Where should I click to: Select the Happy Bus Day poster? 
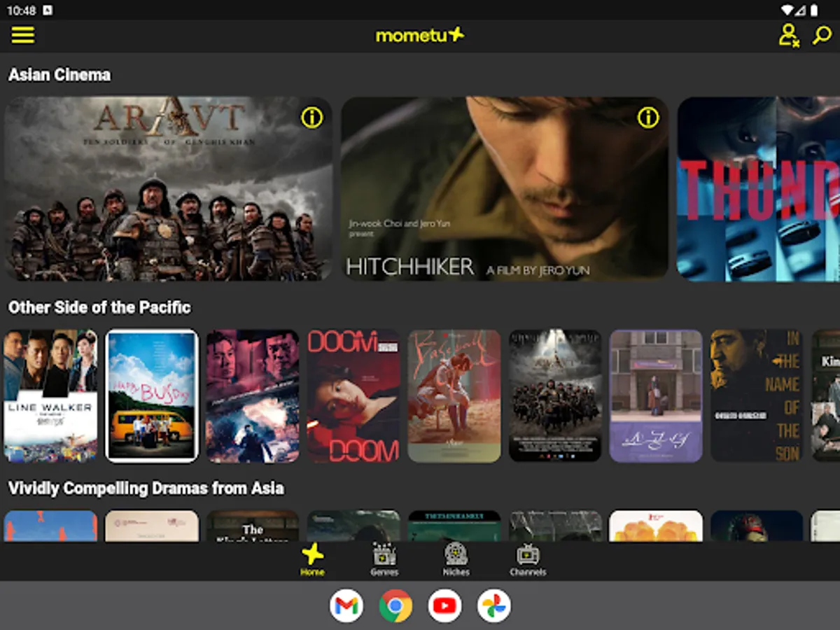pos(152,396)
